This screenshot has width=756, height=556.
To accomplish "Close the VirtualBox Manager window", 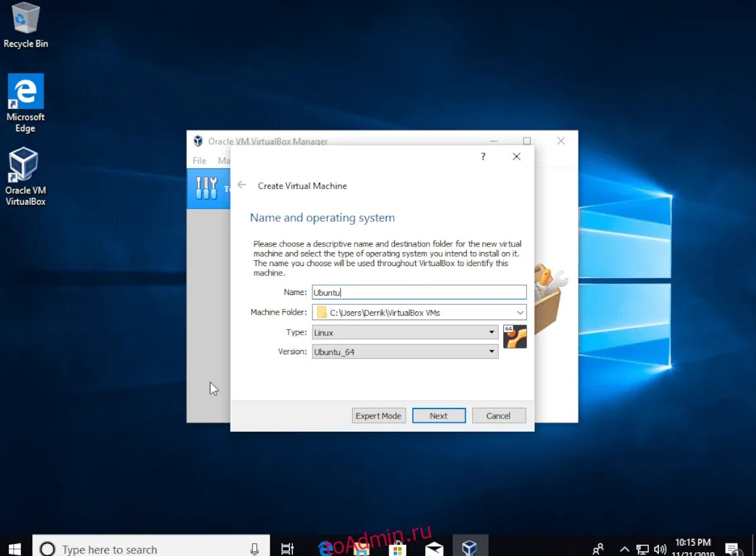I will click(561, 141).
